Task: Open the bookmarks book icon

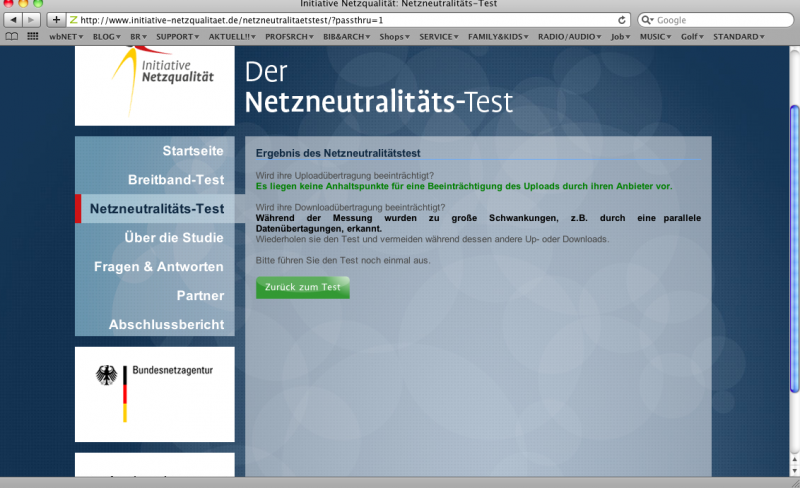Action: 12,36
